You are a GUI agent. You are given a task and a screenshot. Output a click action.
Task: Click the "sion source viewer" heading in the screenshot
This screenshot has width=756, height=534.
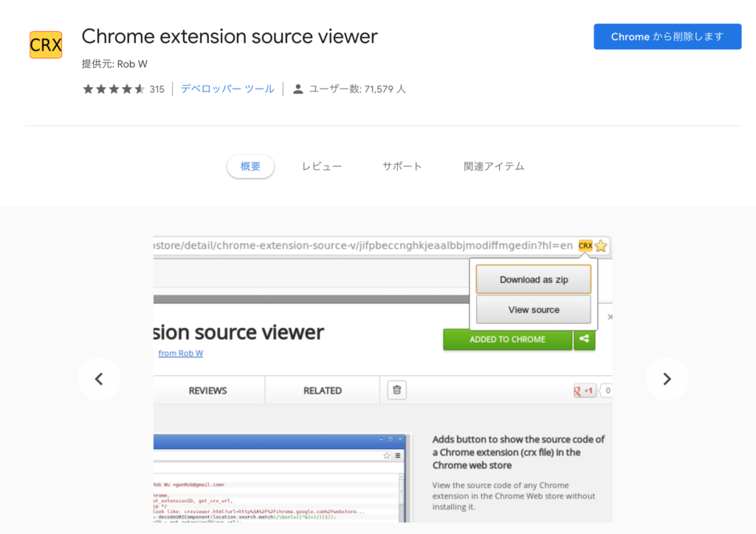pyautogui.click(x=238, y=332)
